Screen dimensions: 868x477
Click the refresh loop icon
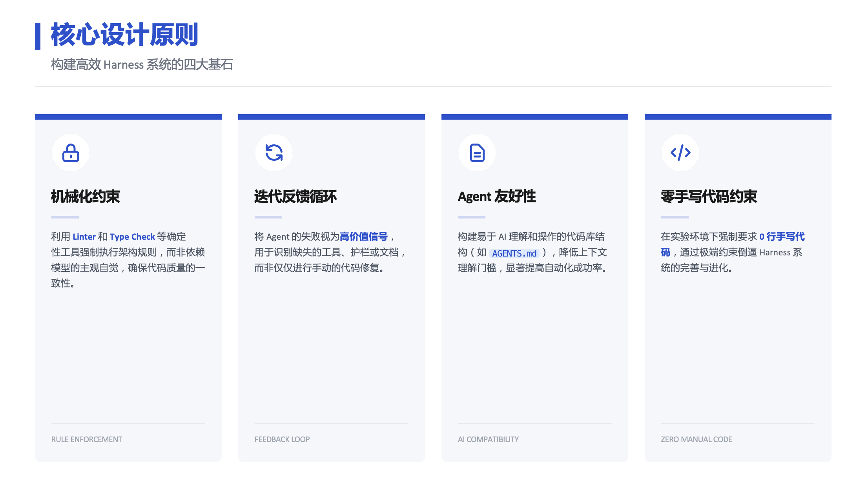click(x=274, y=153)
